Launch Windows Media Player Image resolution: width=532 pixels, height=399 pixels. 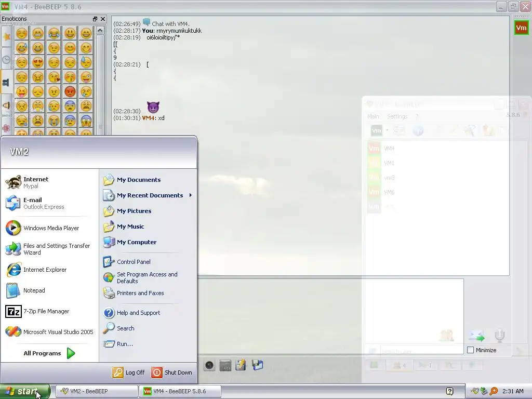[49, 228]
